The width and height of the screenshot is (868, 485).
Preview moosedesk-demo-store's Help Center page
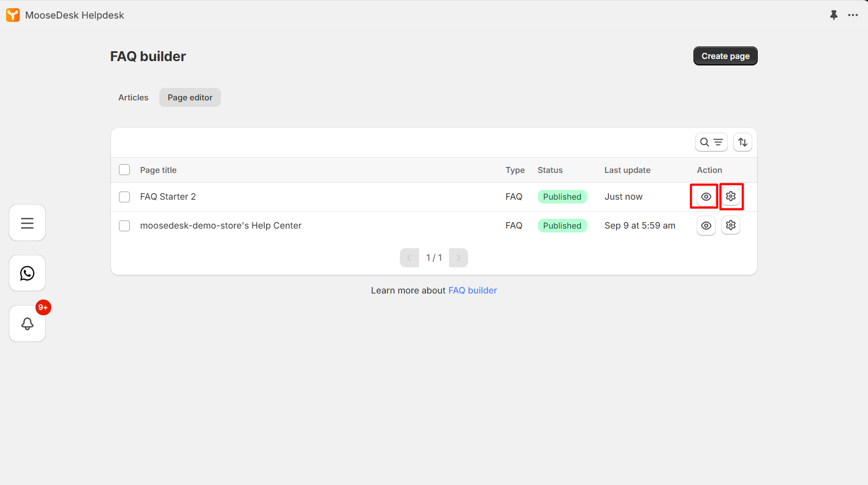(x=706, y=225)
